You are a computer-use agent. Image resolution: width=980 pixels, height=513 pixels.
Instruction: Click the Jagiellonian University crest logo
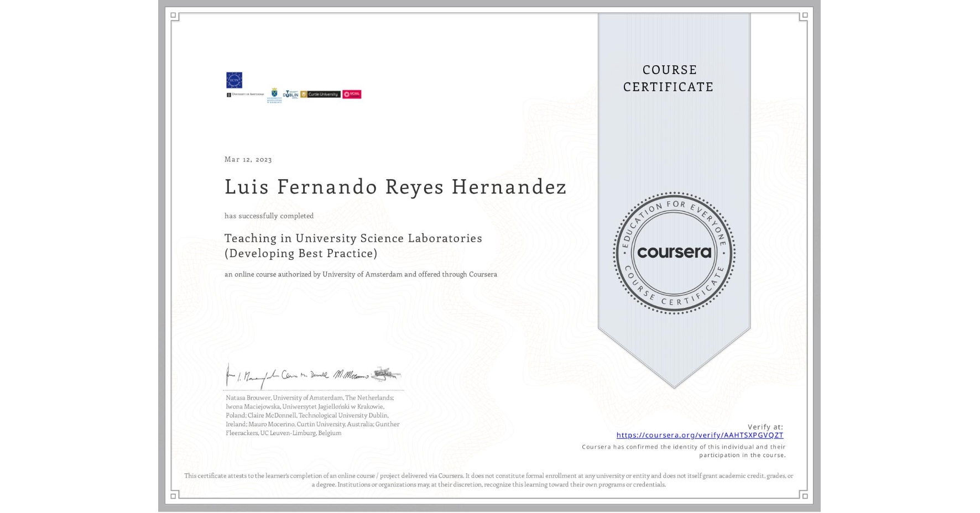[274, 96]
